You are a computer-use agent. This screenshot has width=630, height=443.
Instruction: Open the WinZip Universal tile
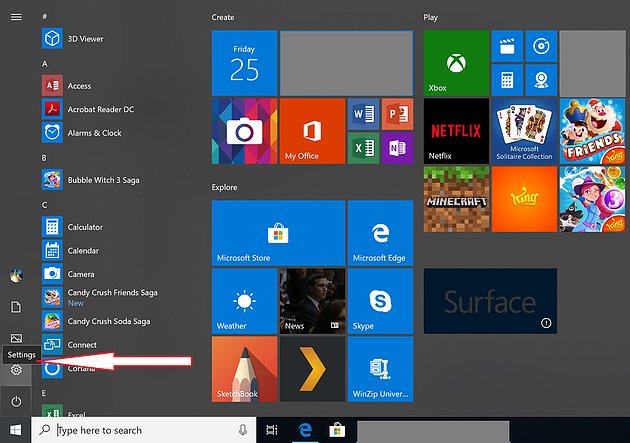point(380,369)
